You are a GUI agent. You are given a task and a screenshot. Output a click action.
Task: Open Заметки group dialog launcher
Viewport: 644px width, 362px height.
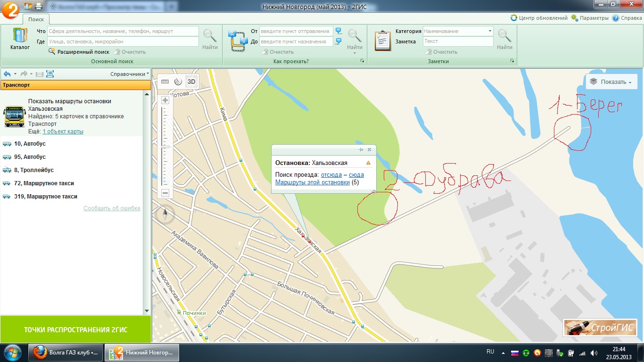point(512,61)
